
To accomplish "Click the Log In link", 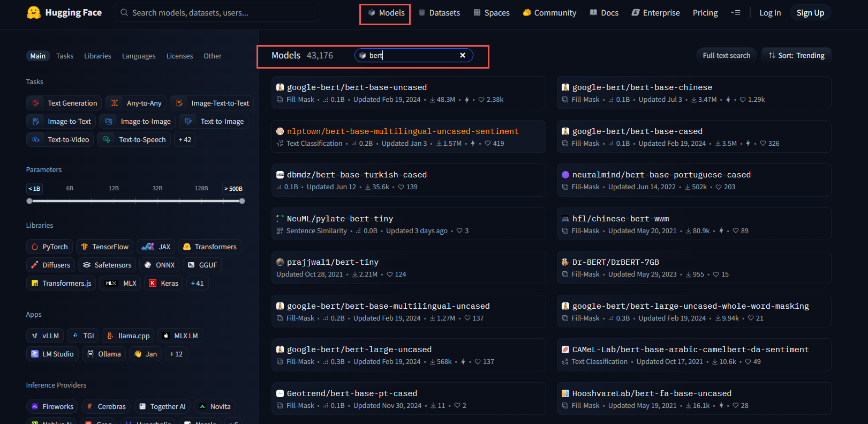I will pos(770,13).
